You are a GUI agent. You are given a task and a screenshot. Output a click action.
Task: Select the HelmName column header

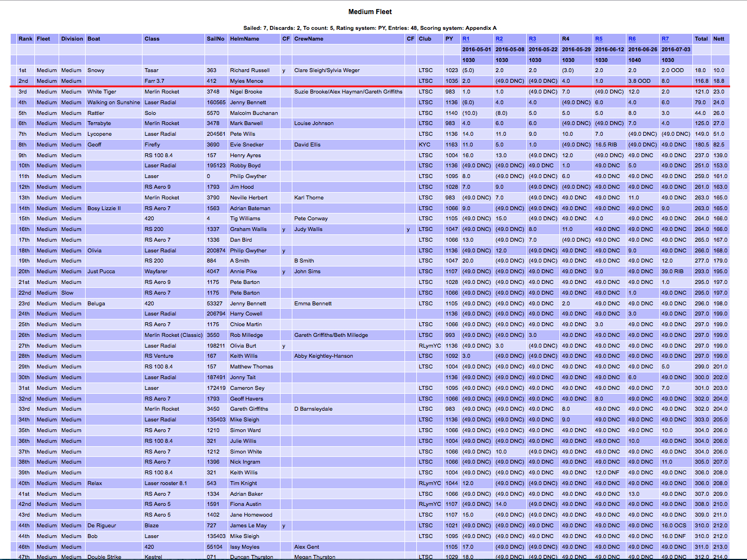254,39
